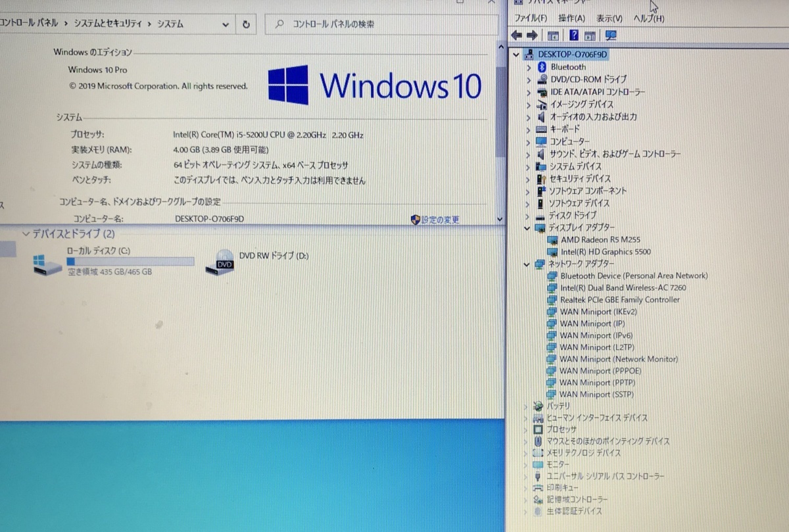Select WAN Miniport (IPv6)
The width and height of the screenshot is (789, 532).
click(596, 335)
